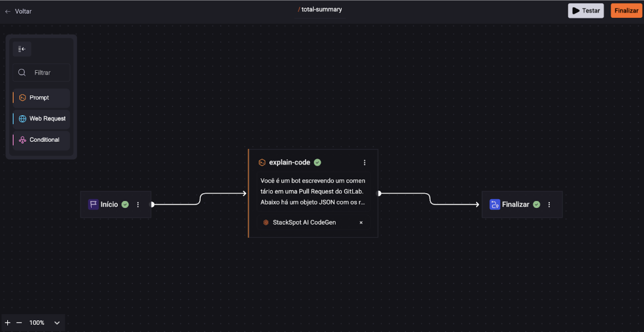
Task: Click the explain-code prompt icon
Action: (x=262, y=163)
